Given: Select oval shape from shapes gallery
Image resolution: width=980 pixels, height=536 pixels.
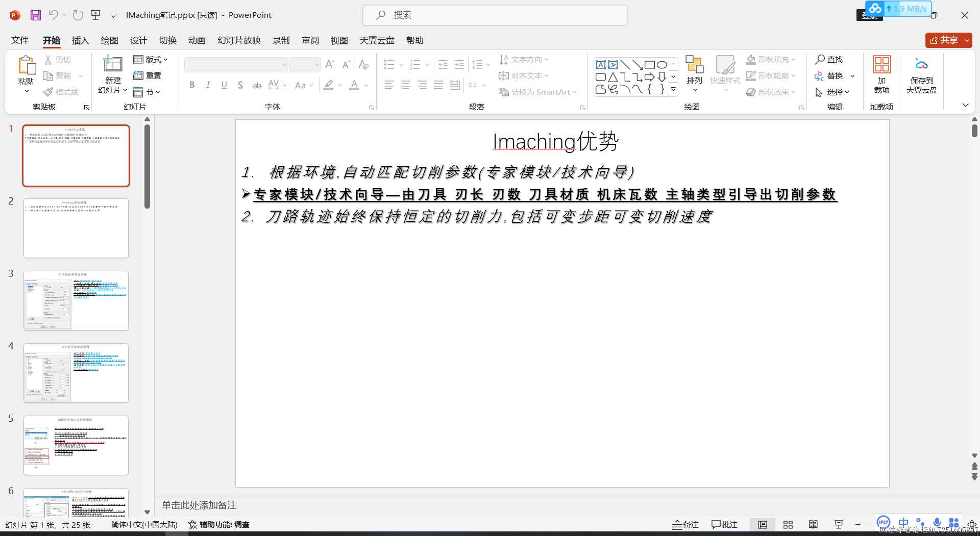Looking at the screenshot, I should [662, 65].
